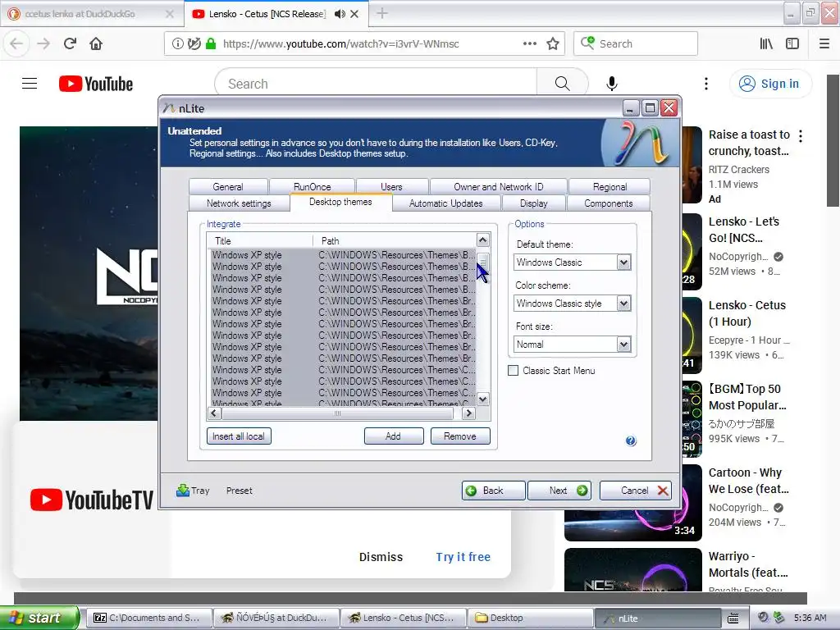Viewport: 840px width, 630px height.
Task: Toggle Firefox sidebar icon
Action: (x=792, y=44)
